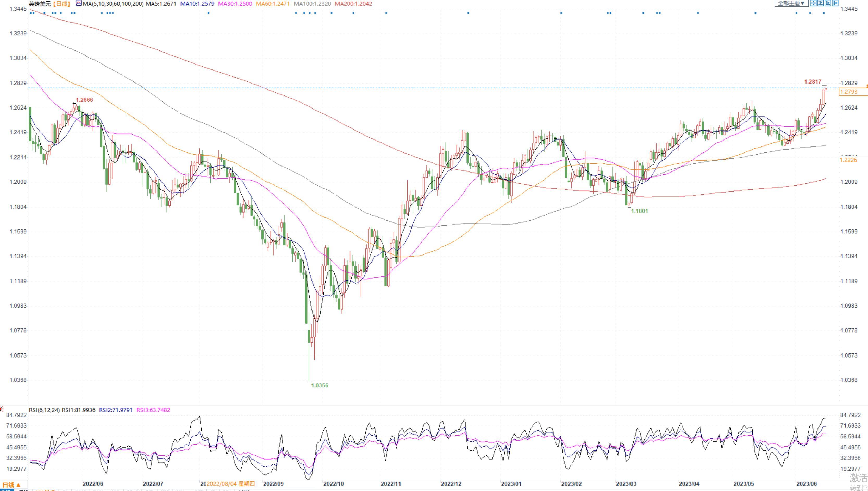Click the MA indicator chart icon

point(79,3)
